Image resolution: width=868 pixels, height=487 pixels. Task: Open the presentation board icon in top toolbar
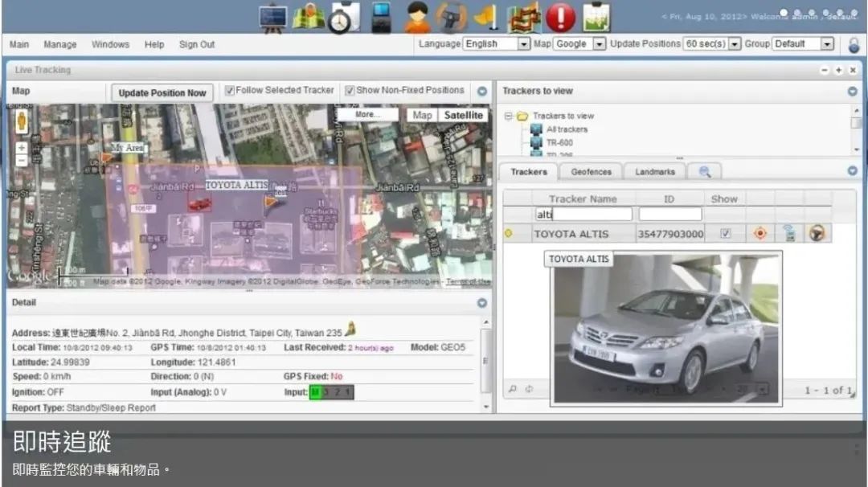[273, 18]
